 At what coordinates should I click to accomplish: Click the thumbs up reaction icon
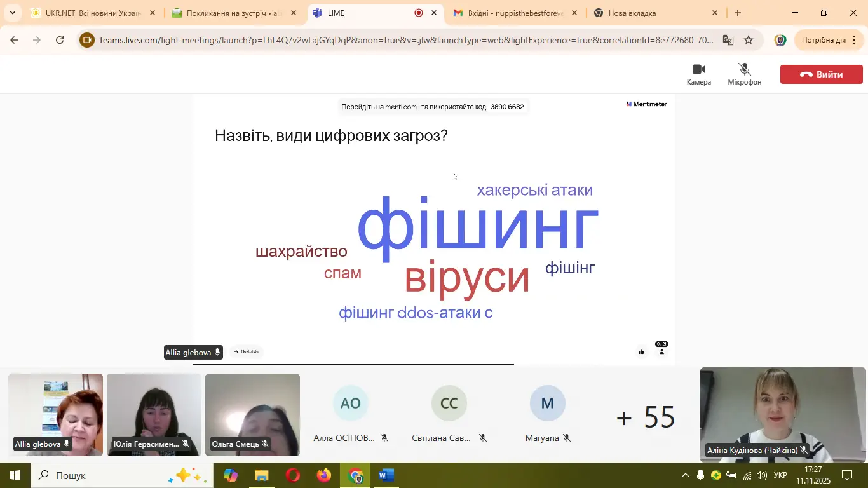pyautogui.click(x=642, y=352)
